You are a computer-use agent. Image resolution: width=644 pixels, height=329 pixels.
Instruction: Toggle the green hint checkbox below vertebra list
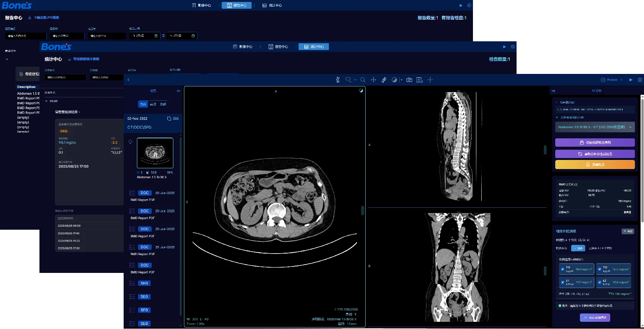click(560, 305)
